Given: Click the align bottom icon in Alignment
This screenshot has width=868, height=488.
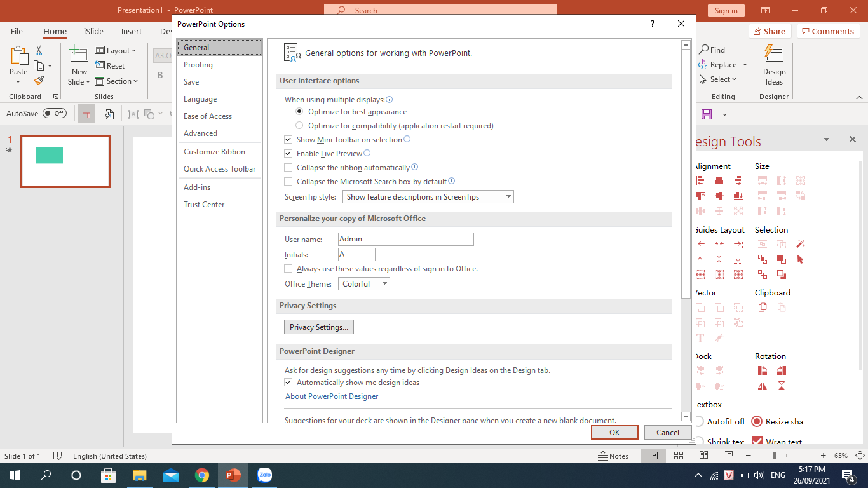Looking at the screenshot, I should tap(738, 196).
